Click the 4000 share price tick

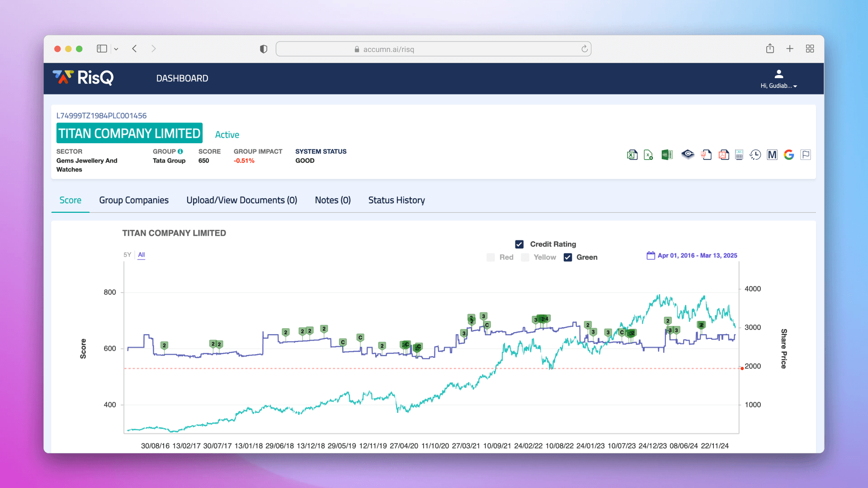(753, 289)
